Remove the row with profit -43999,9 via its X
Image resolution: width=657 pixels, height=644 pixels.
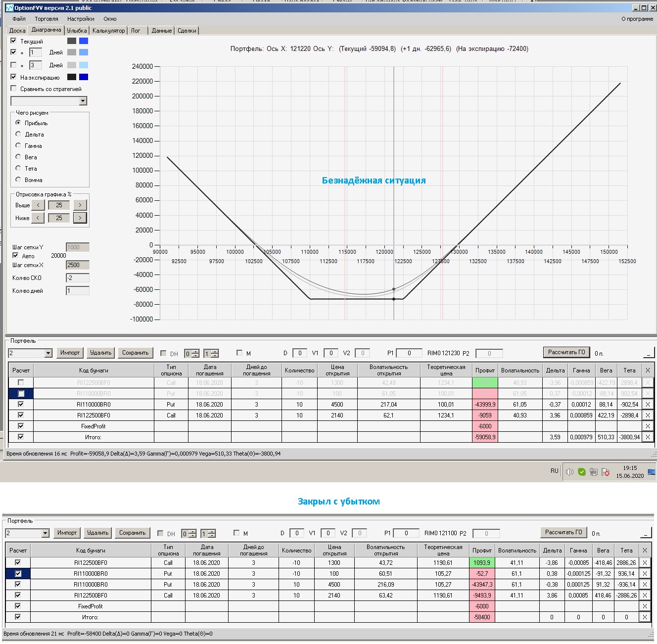click(x=648, y=405)
